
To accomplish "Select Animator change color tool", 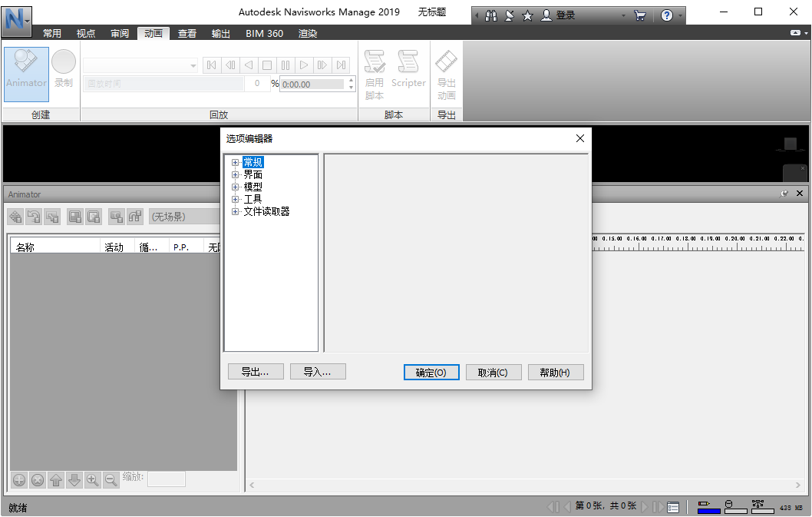I will click(75, 216).
